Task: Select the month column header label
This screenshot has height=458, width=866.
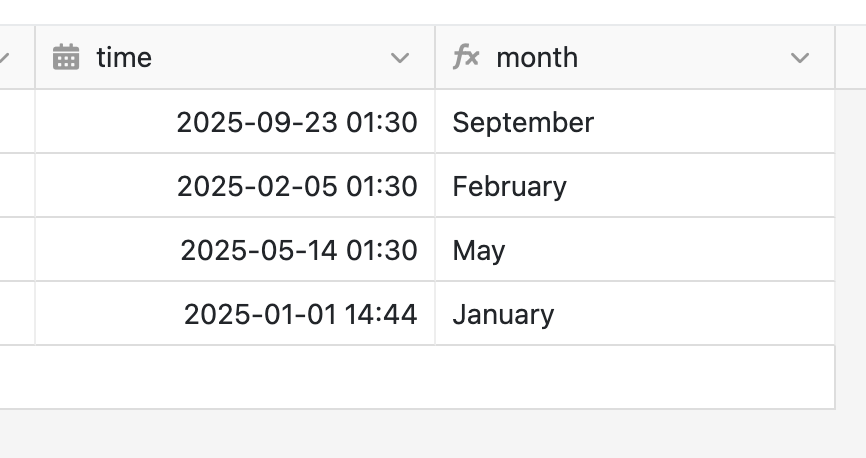Action: tap(537, 58)
